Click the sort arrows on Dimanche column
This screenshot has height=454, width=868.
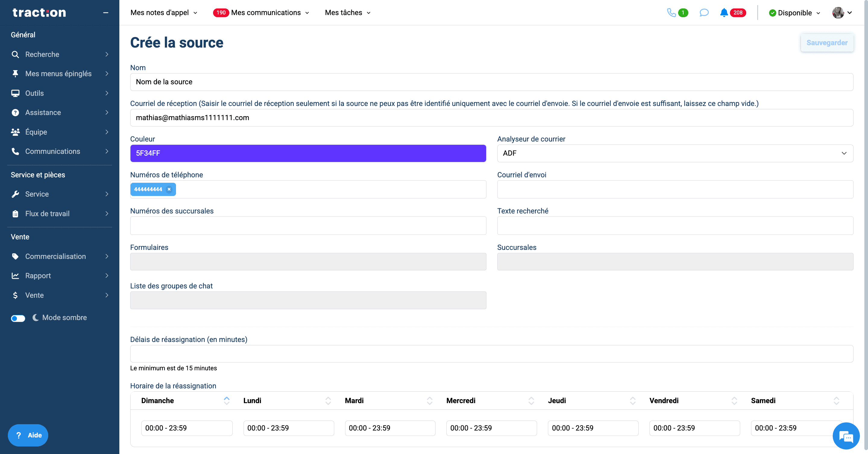(226, 400)
